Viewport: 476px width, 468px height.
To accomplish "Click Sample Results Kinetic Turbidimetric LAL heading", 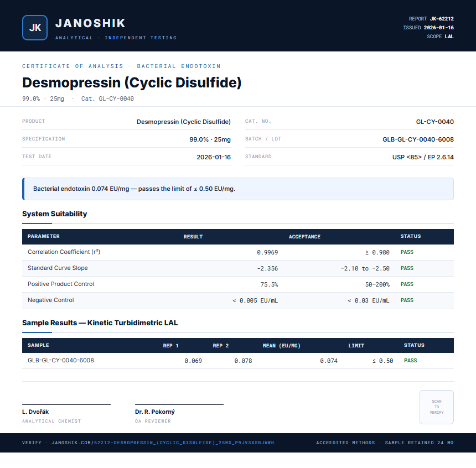I will tap(100, 323).
